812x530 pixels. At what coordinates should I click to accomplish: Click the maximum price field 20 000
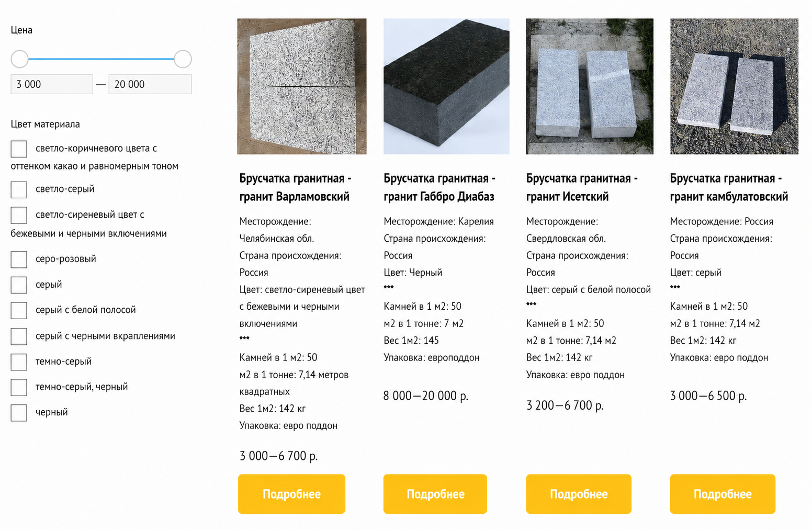click(150, 84)
